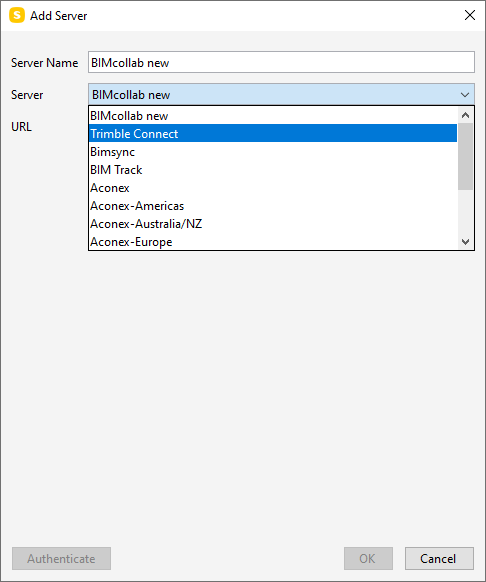This screenshot has width=486, height=582.
Task: Pick Bimsync from the server list
Action: pos(273,152)
